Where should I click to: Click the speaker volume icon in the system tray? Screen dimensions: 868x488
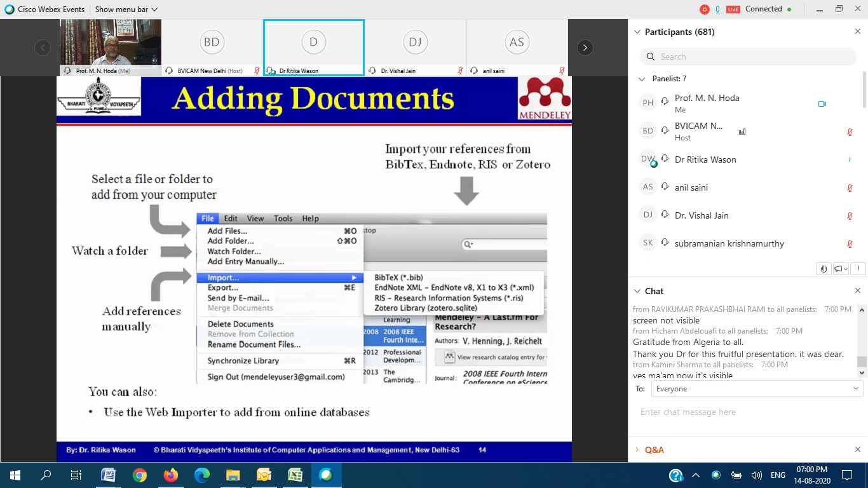[x=756, y=475]
